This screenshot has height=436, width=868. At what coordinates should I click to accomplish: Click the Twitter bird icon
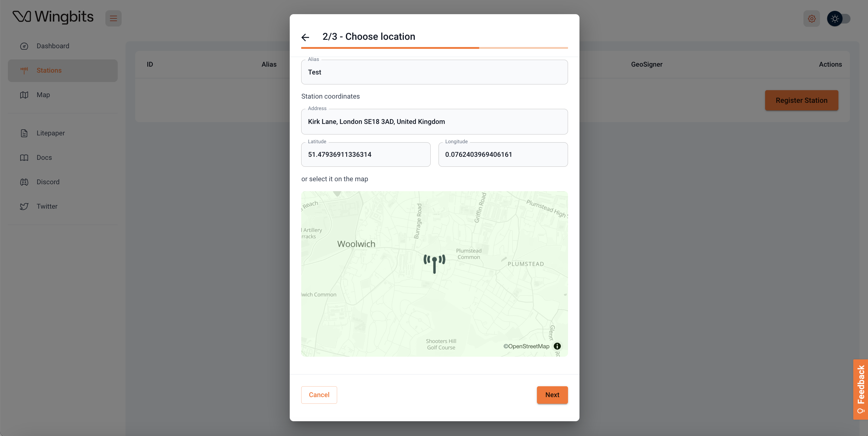(x=24, y=206)
